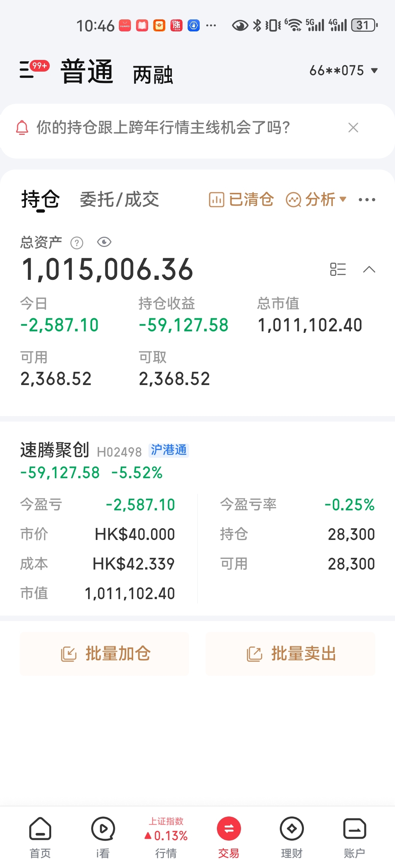Screen dimensions: 395x868
Task: Tap the eye comfort icon in status bar
Action: click(240, 26)
